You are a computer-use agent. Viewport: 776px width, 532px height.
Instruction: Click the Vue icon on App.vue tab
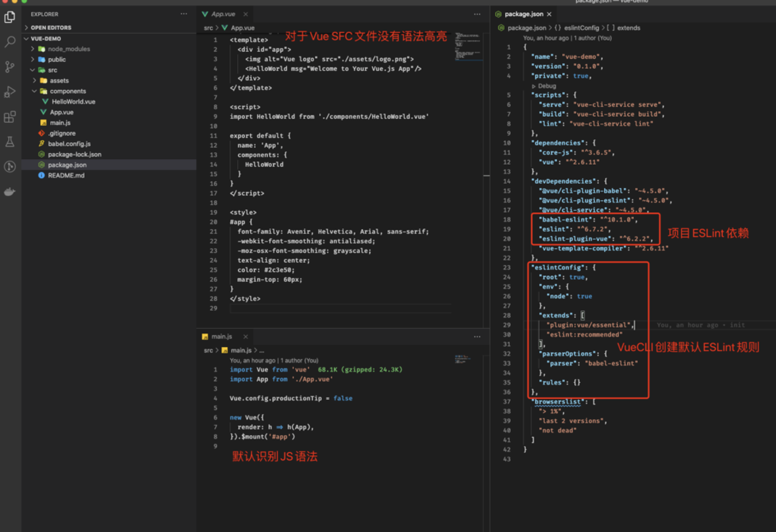coord(205,14)
